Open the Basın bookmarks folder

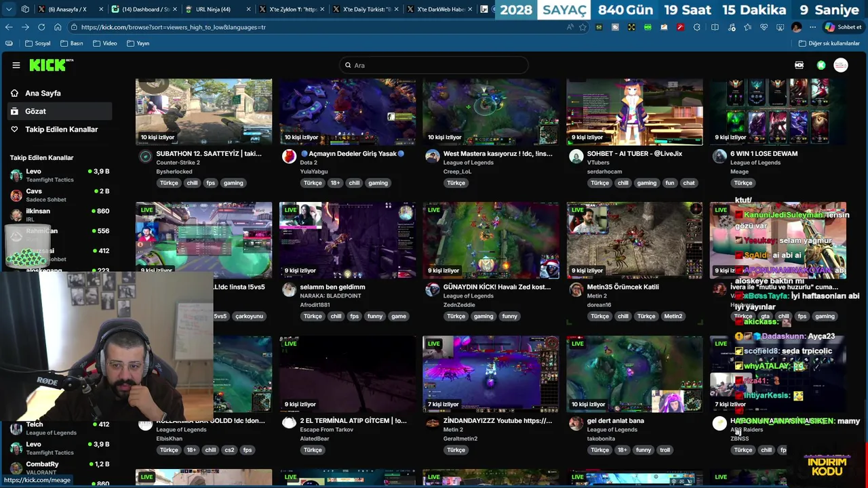click(x=72, y=43)
